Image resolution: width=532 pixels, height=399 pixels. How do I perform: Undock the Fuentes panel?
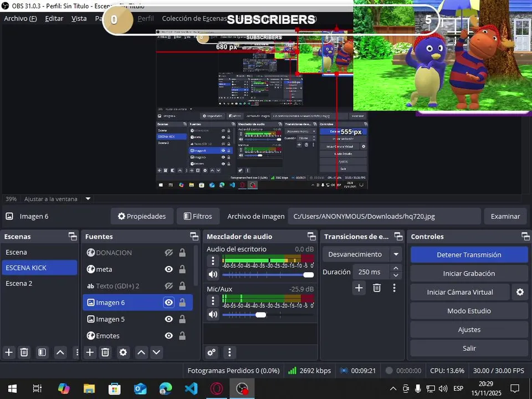point(195,237)
